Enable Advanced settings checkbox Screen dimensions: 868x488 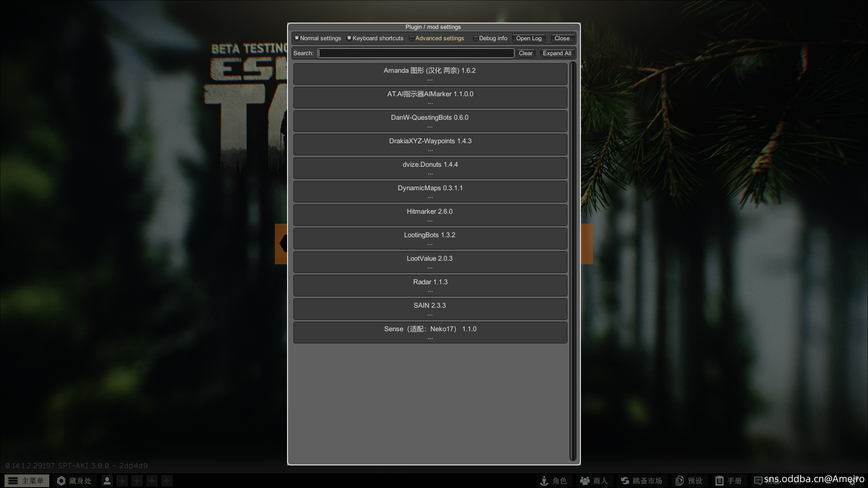412,38
